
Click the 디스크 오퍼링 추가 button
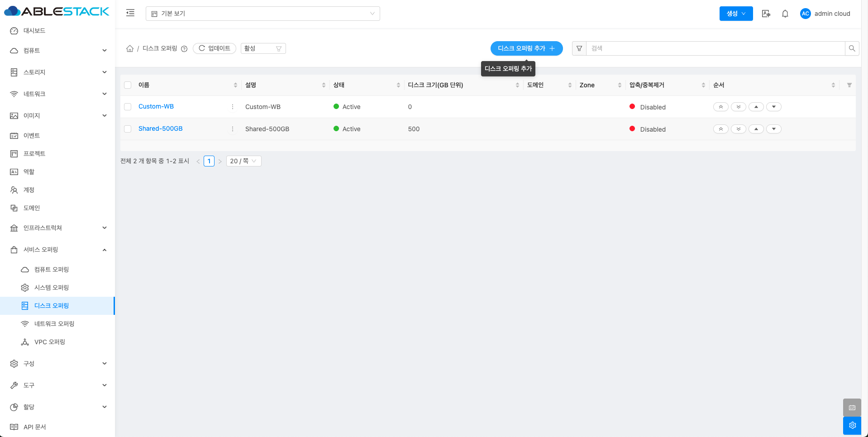click(x=526, y=48)
